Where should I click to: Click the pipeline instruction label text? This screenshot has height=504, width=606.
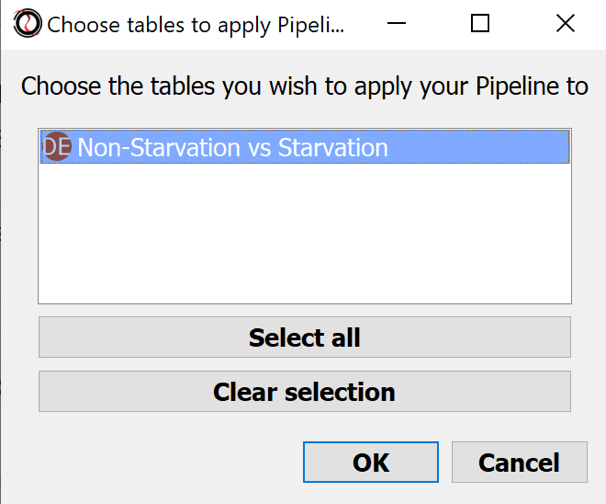(x=304, y=85)
